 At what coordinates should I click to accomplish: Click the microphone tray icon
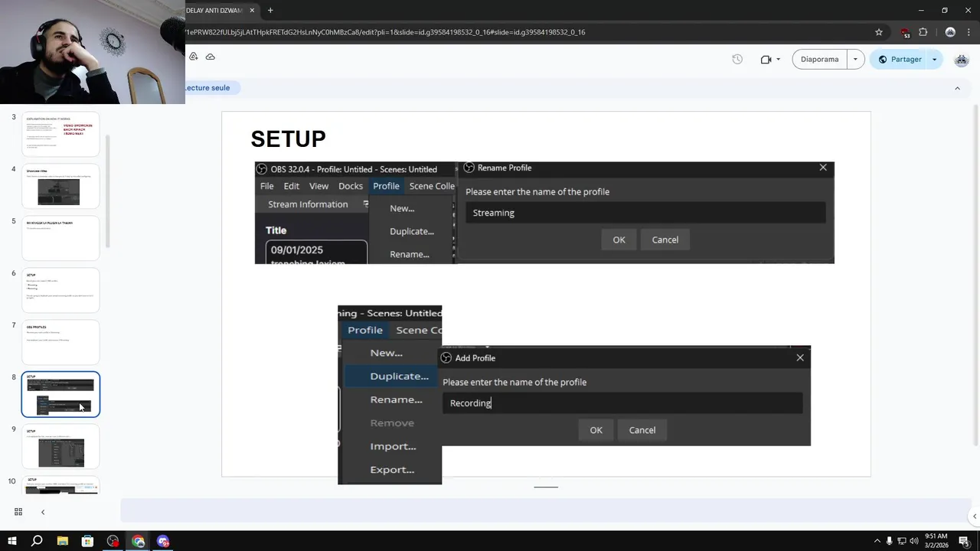pyautogui.click(x=889, y=541)
